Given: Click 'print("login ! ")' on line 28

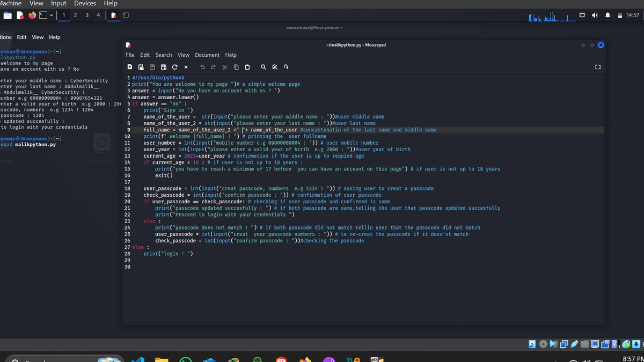Looking at the screenshot, I should (168, 254).
